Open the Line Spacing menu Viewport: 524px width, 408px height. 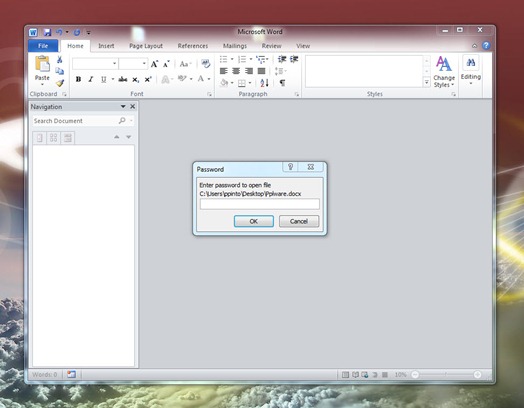click(280, 71)
